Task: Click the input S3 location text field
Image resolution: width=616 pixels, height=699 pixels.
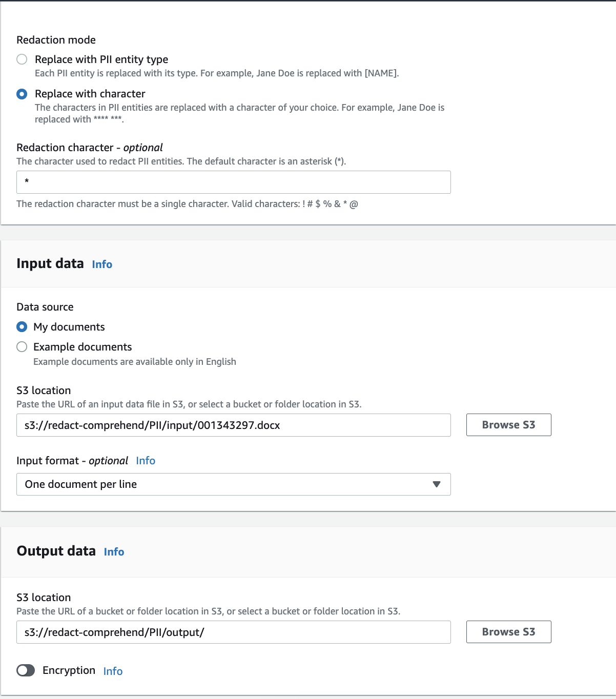Action: [234, 425]
